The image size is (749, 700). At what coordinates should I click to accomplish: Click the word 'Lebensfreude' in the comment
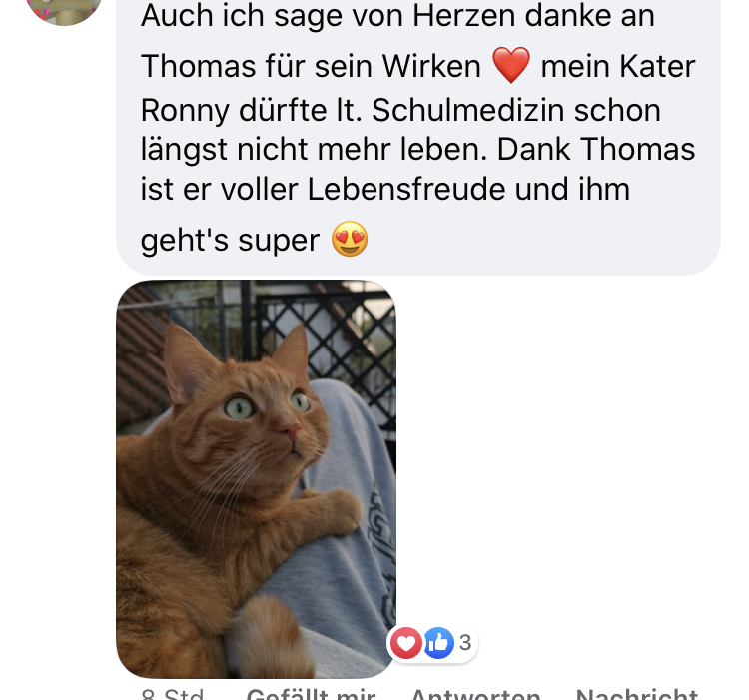point(406,189)
